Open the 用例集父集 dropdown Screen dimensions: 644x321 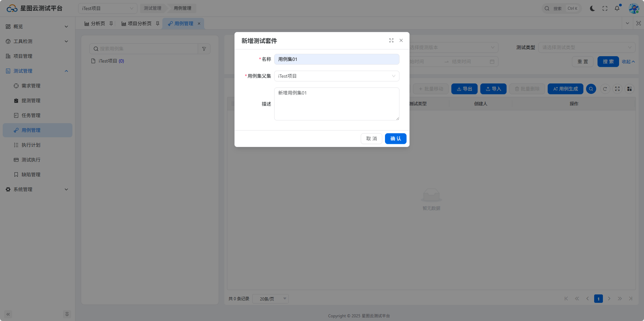[336, 76]
